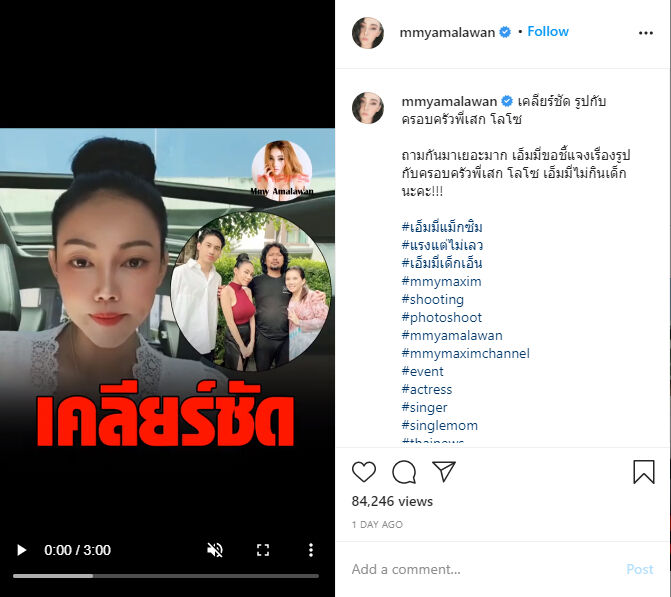Screen dimensions: 671x597
Task: Seek on the video progress bar
Action: [166, 576]
